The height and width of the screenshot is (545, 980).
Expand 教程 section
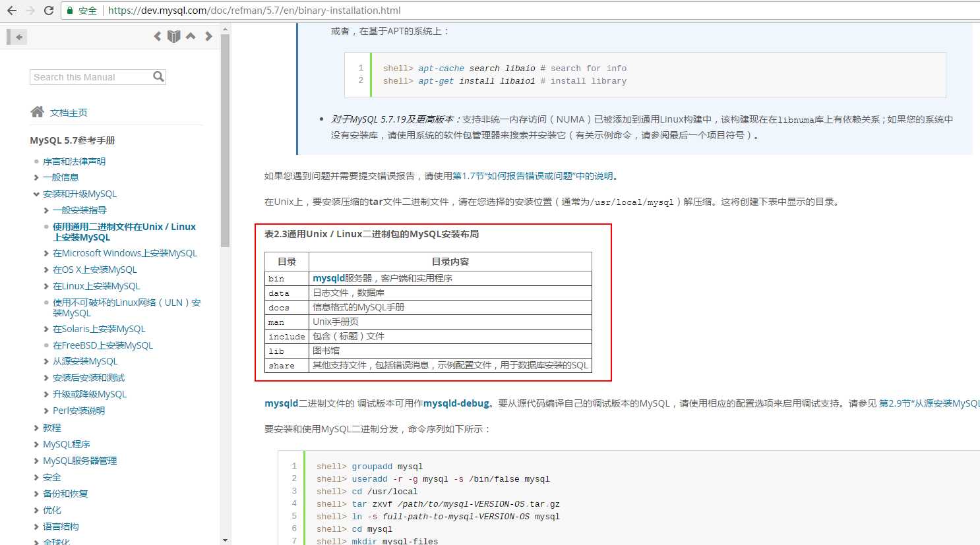point(36,428)
